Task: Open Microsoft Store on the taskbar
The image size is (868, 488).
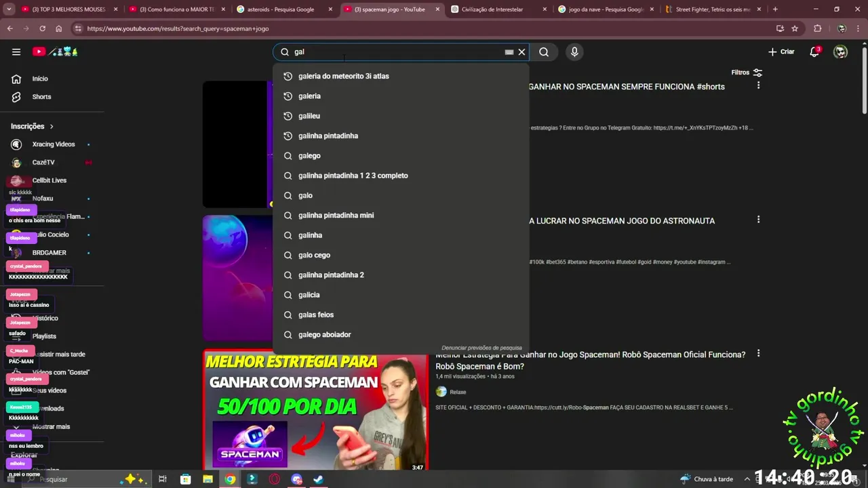Action: coord(186,479)
